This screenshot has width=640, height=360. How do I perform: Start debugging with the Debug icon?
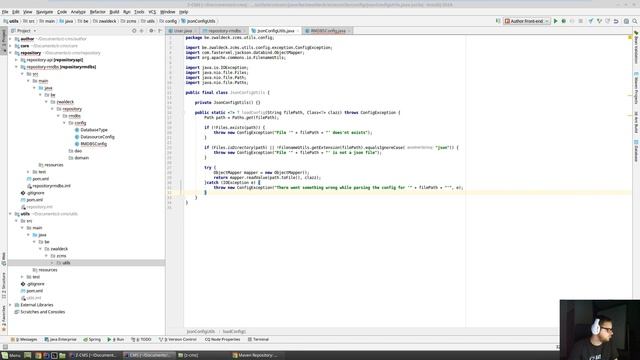coord(564,21)
